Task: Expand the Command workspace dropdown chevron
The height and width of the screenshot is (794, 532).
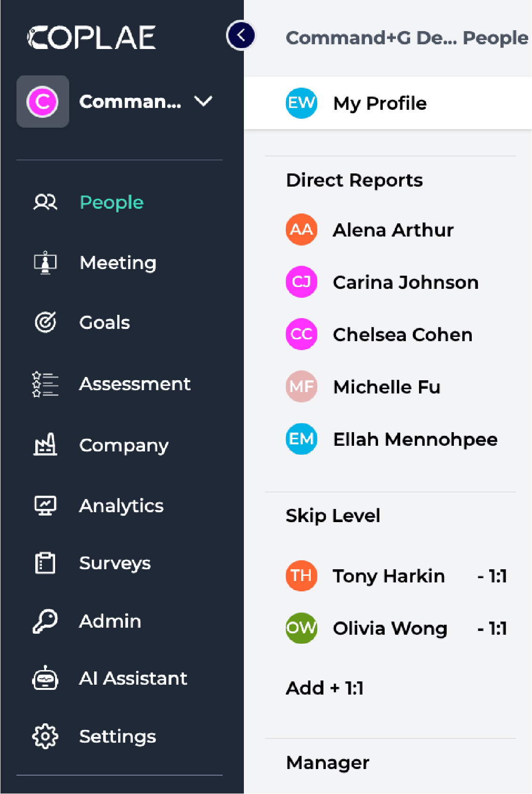Action: click(x=203, y=101)
